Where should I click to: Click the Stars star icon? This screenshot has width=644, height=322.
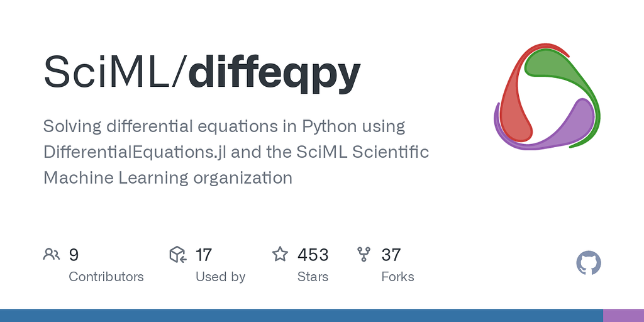tap(280, 255)
